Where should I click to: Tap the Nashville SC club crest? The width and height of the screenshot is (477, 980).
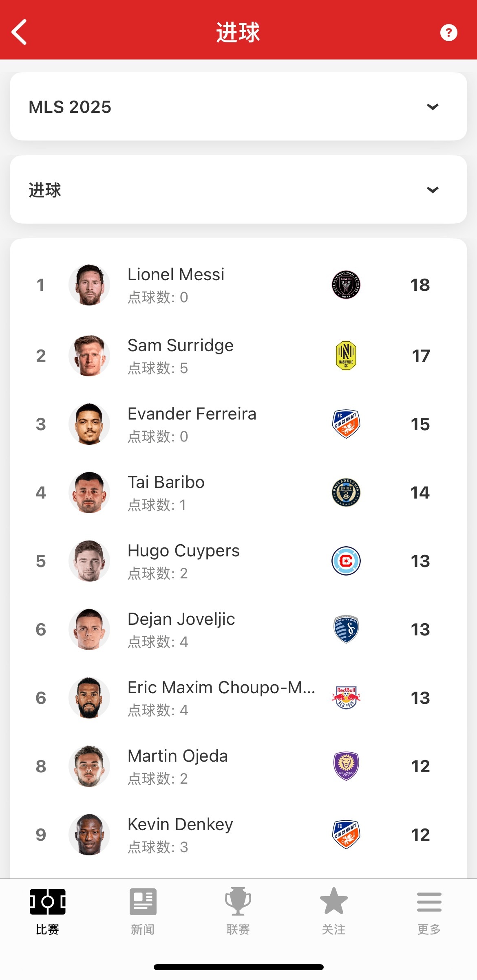(x=346, y=356)
